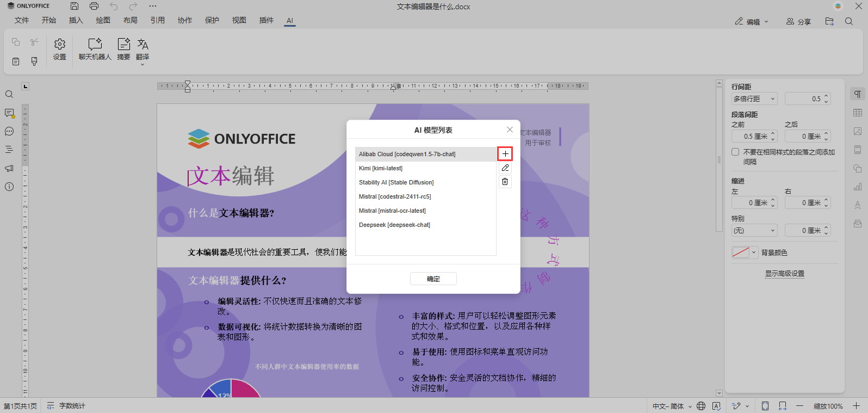Viewport: 868px width, 413px height.
Task: Open the search icon in left sidebar
Action: [9, 94]
